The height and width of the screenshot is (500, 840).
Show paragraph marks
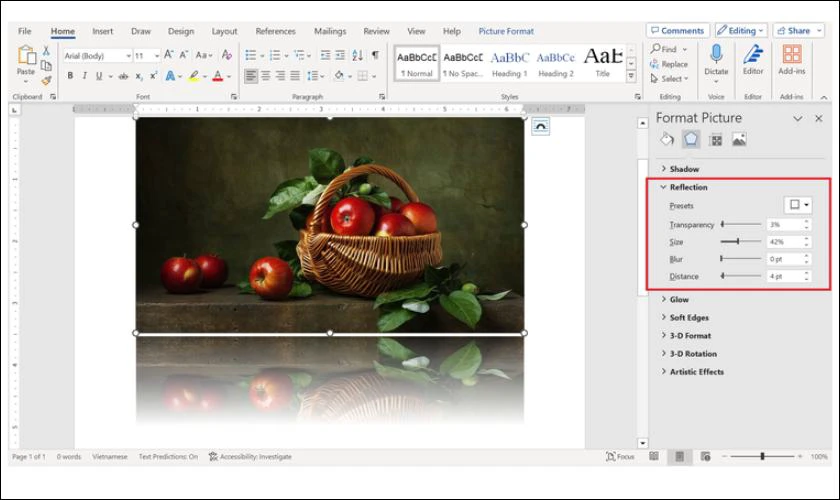pos(376,55)
